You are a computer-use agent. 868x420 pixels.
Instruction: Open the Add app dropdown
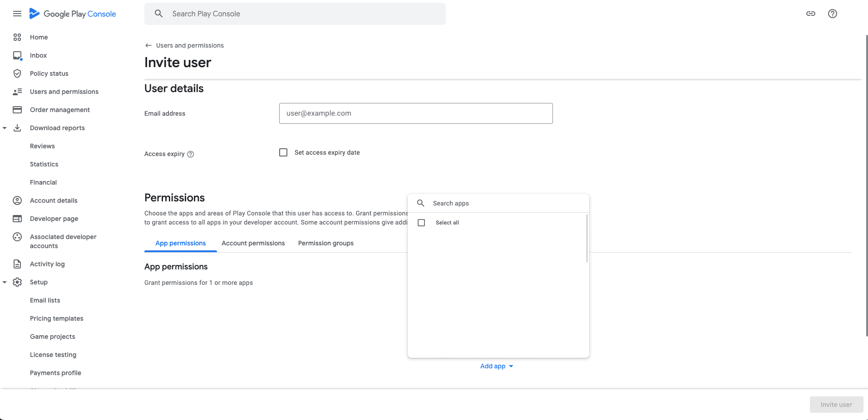click(x=496, y=366)
